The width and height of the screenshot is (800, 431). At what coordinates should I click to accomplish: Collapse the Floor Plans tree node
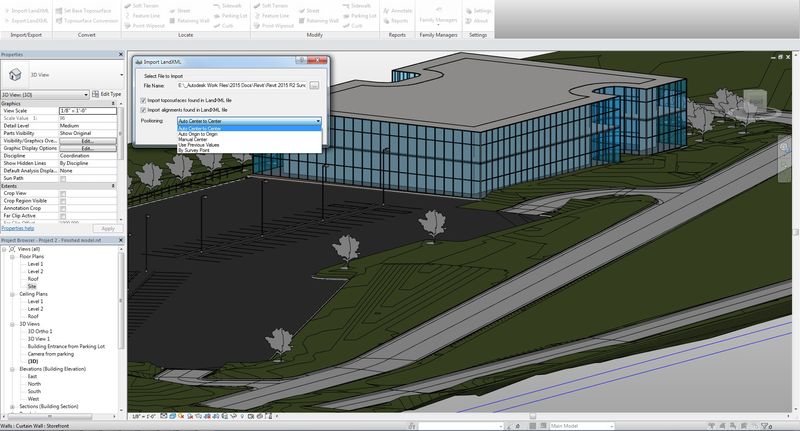(14, 256)
